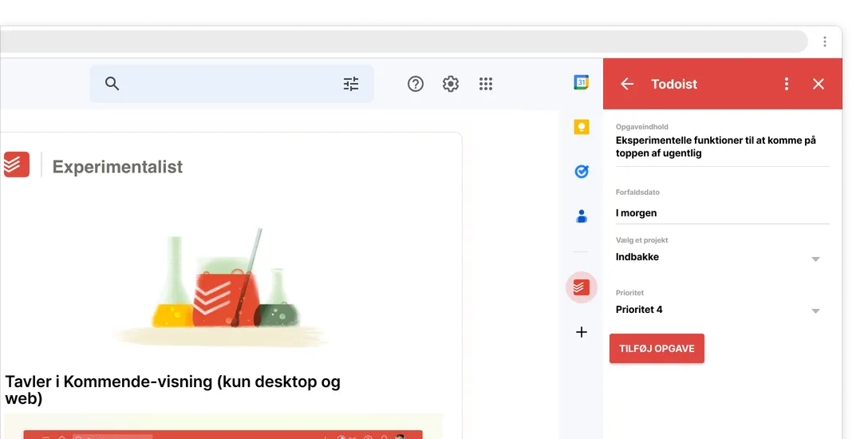Viewport: 868px width, 439px height.
Task: Open Contacts from the side panel
Action: pos(582,216)
